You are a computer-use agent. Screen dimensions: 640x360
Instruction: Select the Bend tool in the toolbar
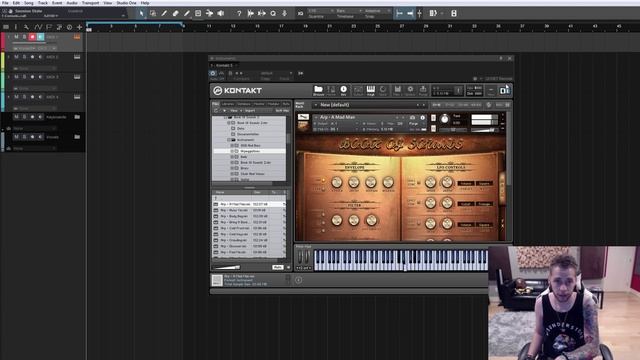tap(209, 13)
